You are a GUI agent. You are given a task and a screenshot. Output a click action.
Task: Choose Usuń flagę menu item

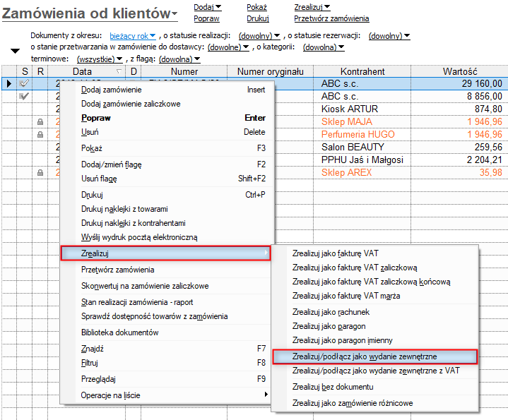pos(166,179)
